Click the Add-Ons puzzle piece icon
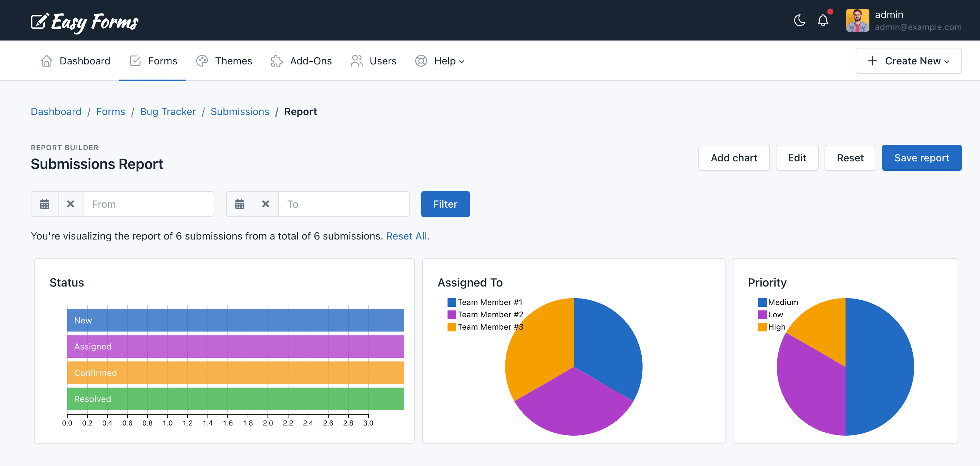 coord(276,61)
